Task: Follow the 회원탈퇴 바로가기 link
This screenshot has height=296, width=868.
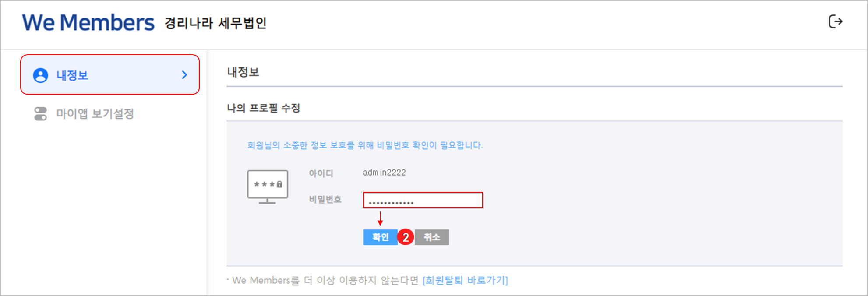Action: point(465,280)
